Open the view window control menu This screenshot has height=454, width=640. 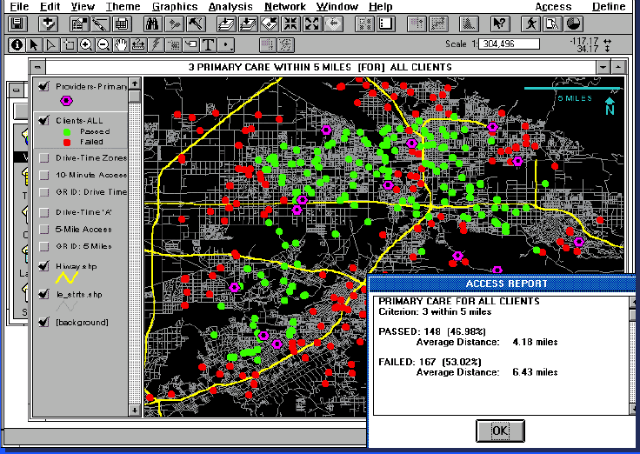point(38,67)
